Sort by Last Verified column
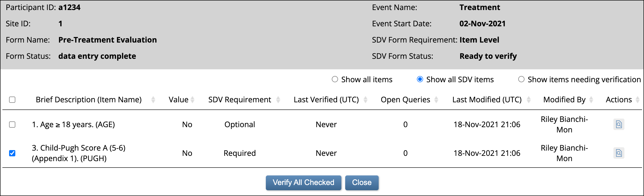 point(366,99)
